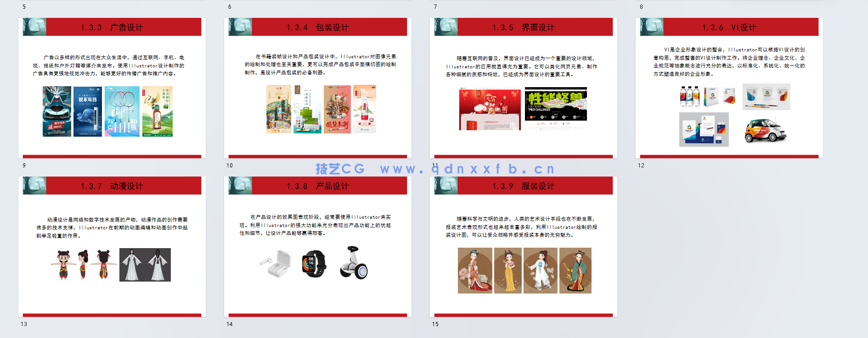The image size is (868, 338).
Task: Select slide 10 titled 1.3.4 包装设计
Action: [318, 88]
